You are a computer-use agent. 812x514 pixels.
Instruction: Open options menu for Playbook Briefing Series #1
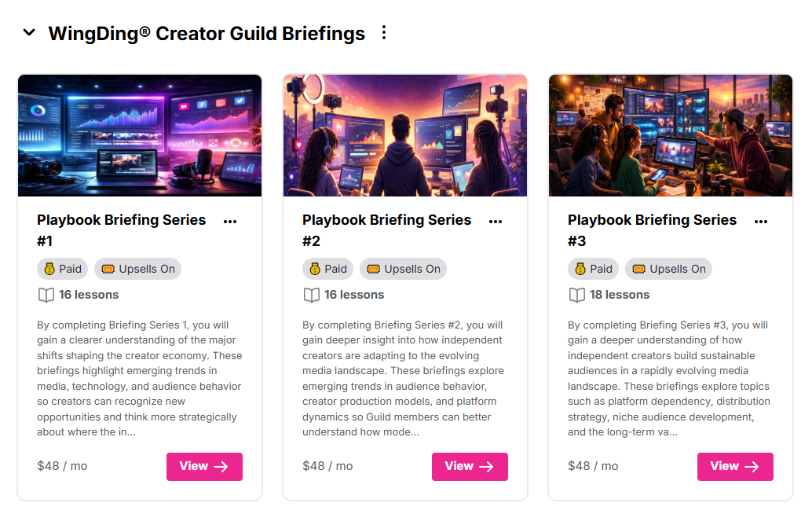pos(230,222)
